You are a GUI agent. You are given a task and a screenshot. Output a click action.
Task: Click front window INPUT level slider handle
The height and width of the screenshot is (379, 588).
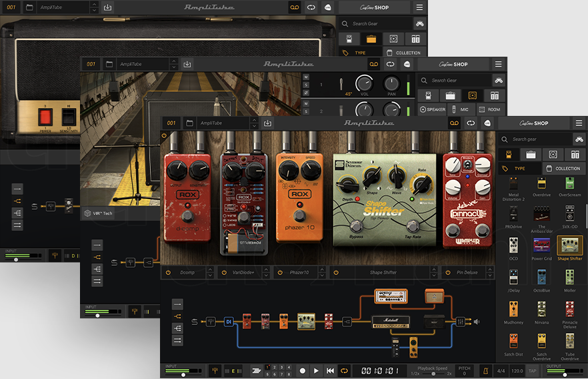pyautogui.click(x=183, y=374)
